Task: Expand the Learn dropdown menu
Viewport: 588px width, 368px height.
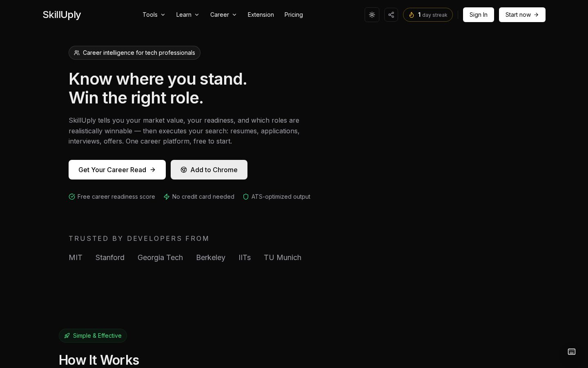Action: (x=188, y=15)
